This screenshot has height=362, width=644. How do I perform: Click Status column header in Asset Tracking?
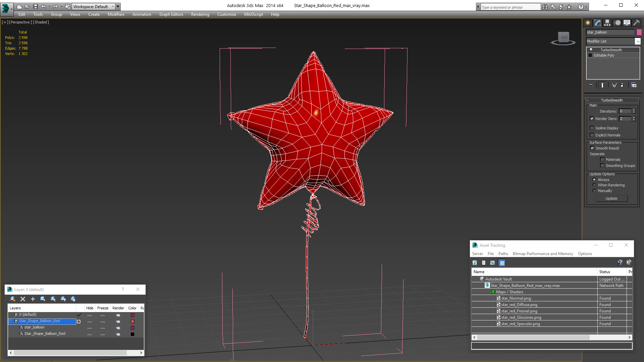[611, 272]
